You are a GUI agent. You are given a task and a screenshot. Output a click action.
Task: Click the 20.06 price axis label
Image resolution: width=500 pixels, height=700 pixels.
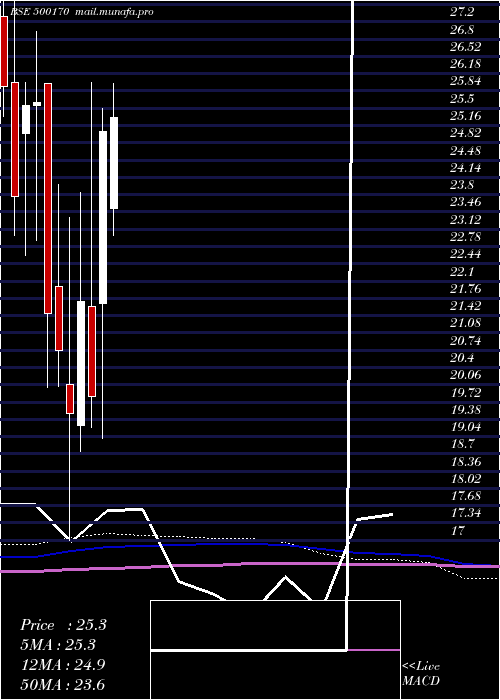coord(465,375)
